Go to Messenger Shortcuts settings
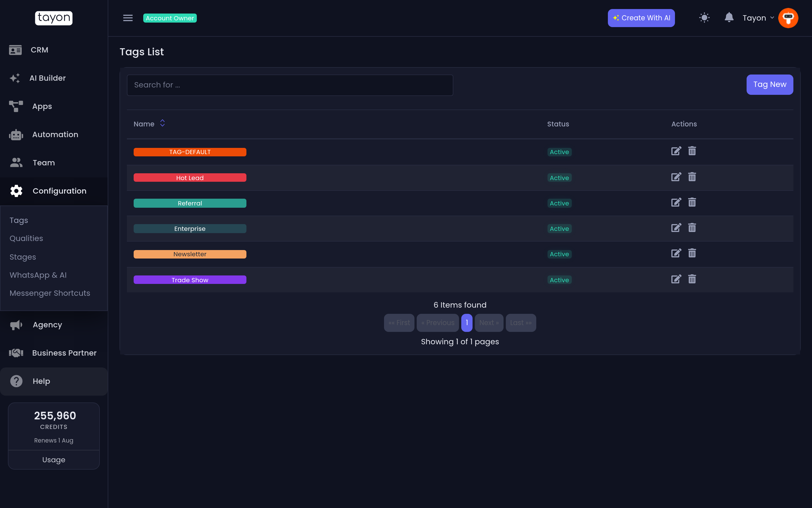This screenshot has height=508, width=812. click(50, 293)
